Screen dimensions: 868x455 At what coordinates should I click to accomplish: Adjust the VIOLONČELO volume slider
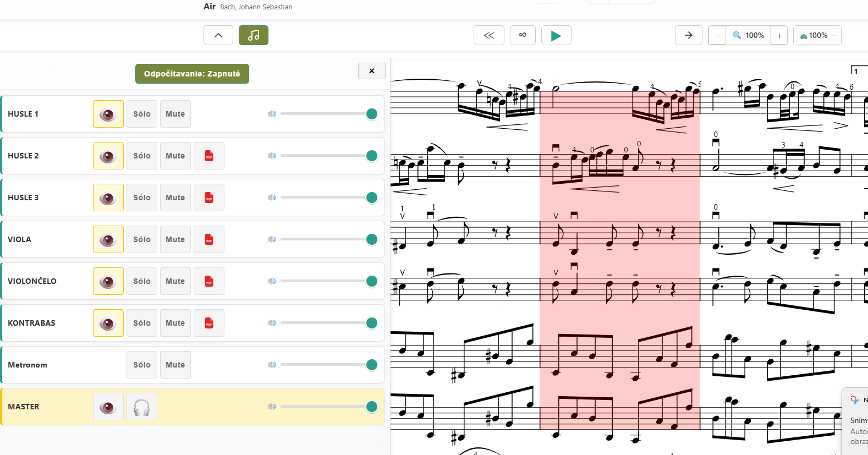tap(329, 281)
